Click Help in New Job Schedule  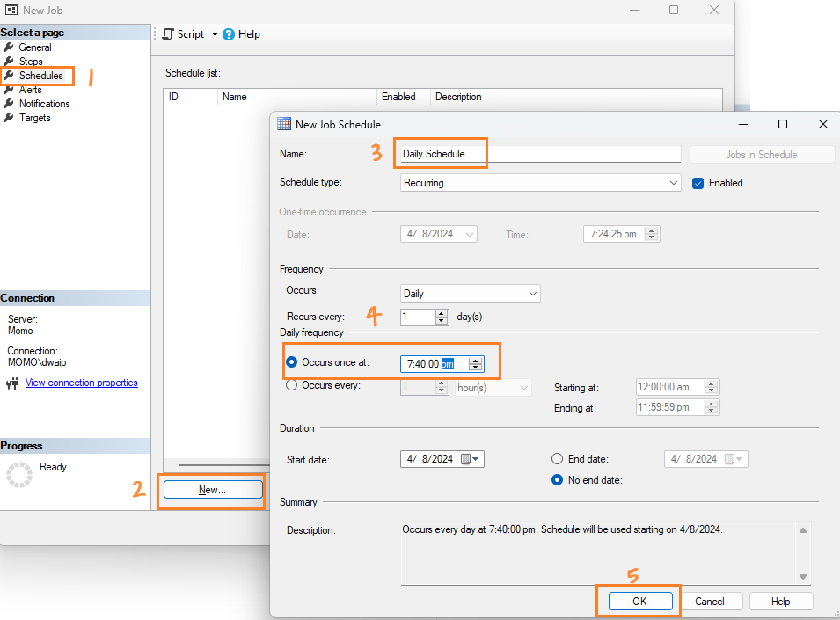(780, 602)
